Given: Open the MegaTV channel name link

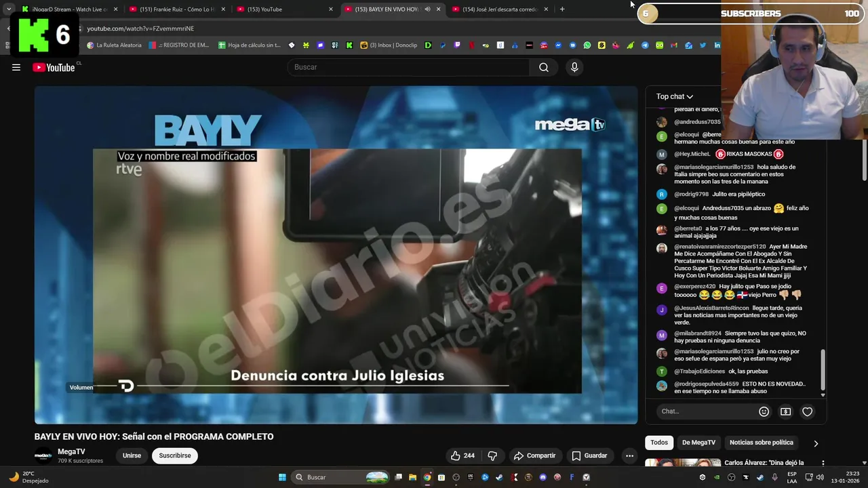Looking at the screenshot, I should [x=71, y=451].
